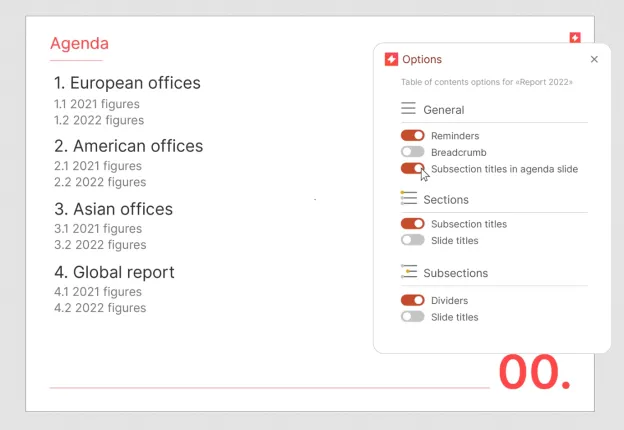Click the Subsections heading icon
This screenshot has height=430, width=624.
[409, 271]
